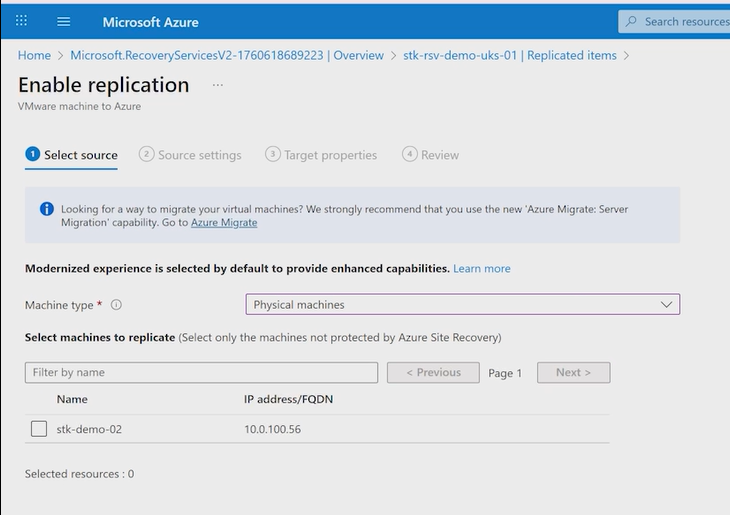The height and width of the screenshot is (515, 730).
Task: Expand the Machine type dropdown
Action: (463, 305)
